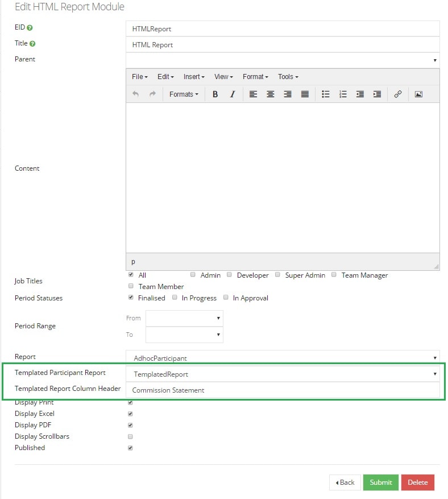The width and height of the screenshot is (448, 499).
Task: Center align the text
Action: (270, 94)
